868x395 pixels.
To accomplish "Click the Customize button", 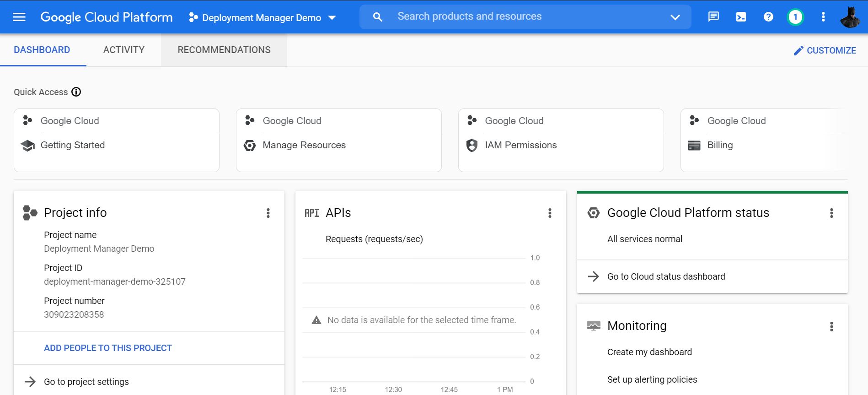I will click(825, 50).
